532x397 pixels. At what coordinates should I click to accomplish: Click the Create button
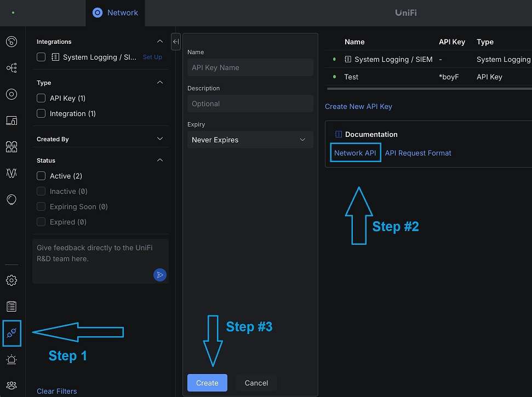pyautogui.click(x=207, y=383)
